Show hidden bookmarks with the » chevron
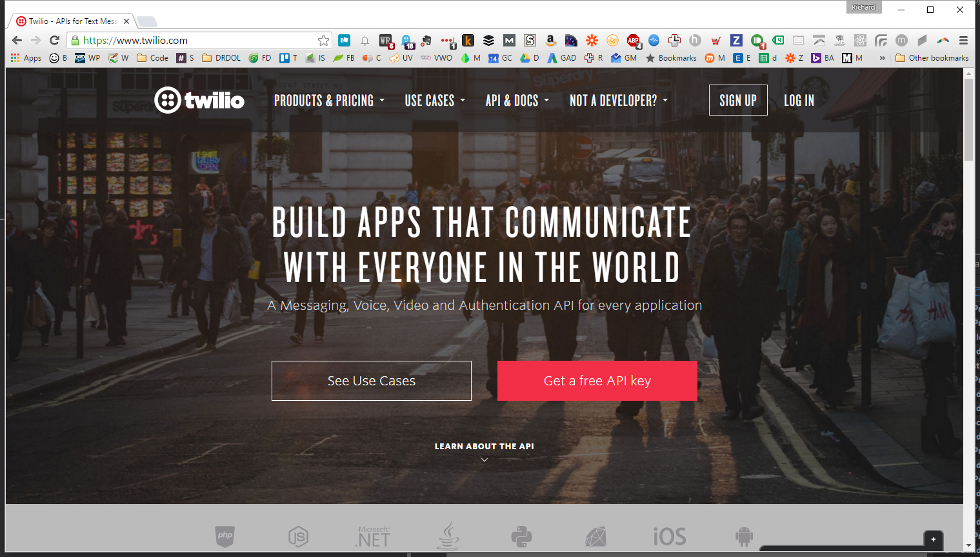Screen dimensions: 980x557 (x=882, y=58)
